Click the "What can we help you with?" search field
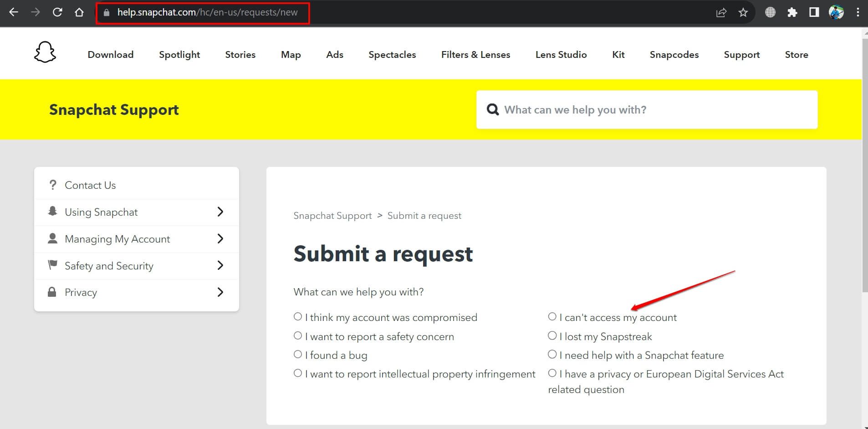 point(647,109)
